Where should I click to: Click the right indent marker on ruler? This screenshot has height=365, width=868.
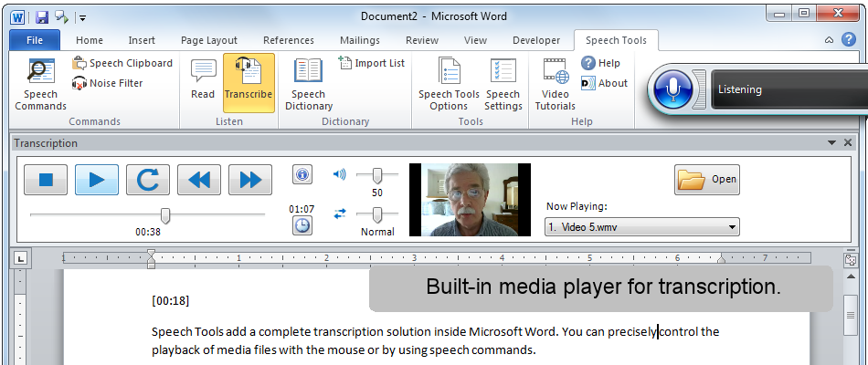[x=721, y=258]
